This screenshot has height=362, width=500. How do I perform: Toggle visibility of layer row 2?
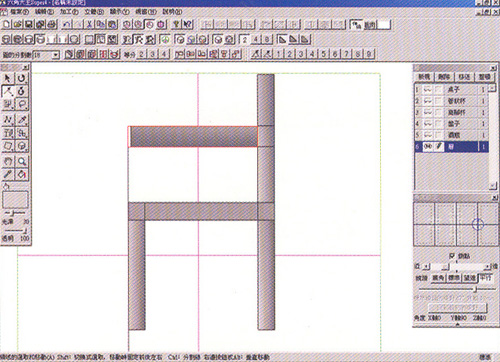tap(428, 101)
